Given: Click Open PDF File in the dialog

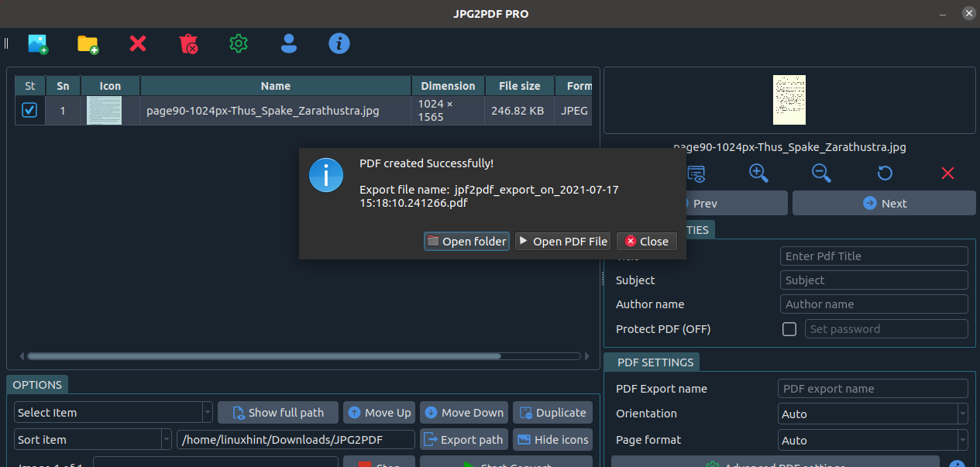Looking at the screenshot, I should pyautogui.click(x=562, y=241).
